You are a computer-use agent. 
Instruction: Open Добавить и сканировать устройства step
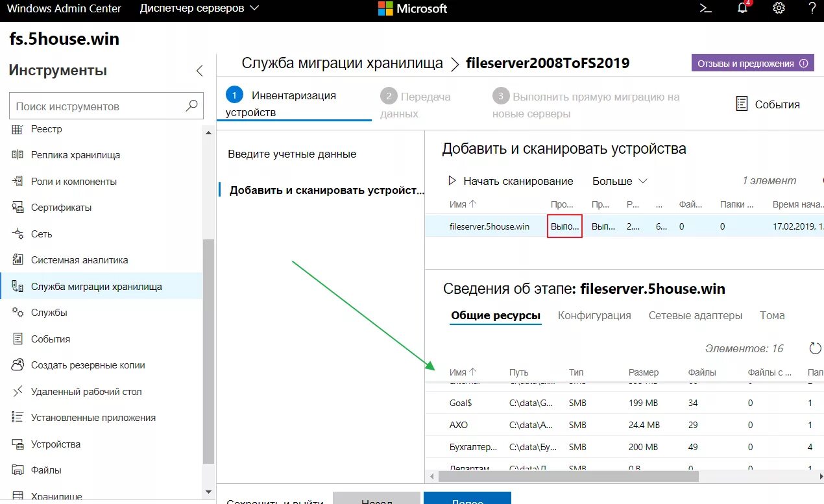tap(326, 190)
